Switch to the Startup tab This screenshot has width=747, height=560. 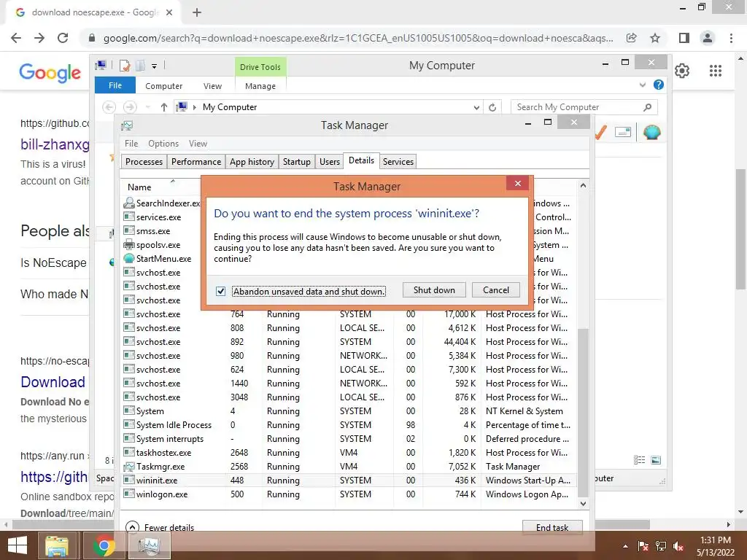pyautogui.click(x=296, y=162)
